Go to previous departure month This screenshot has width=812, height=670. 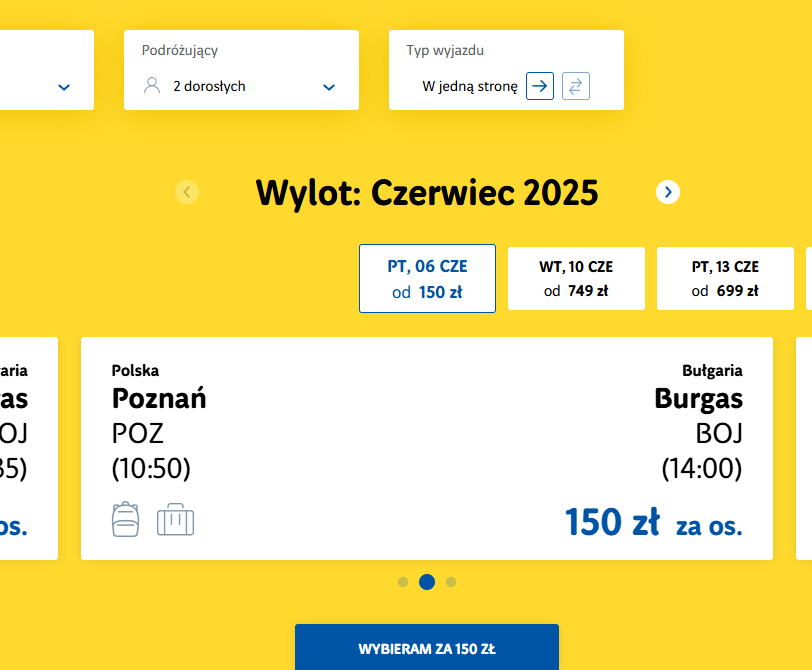pyautogui.click(x=187, y=192)
